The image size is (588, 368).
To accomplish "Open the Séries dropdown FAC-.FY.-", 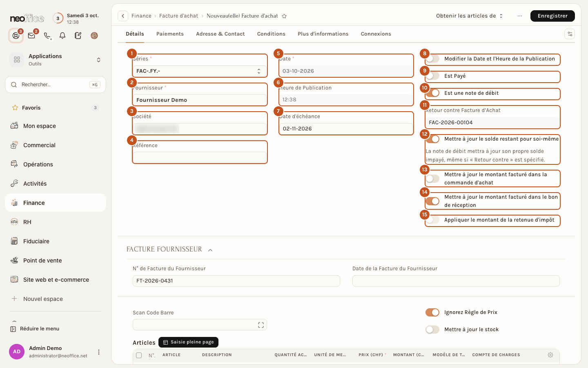I will (x=200, y=71).
